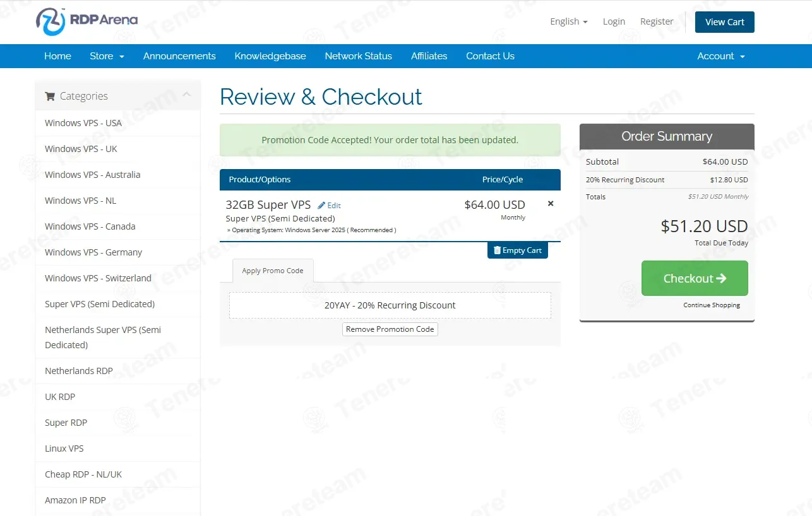This screenshot has width=812, height=516.
Task: Click the green Checkout button
Action: 695,278
